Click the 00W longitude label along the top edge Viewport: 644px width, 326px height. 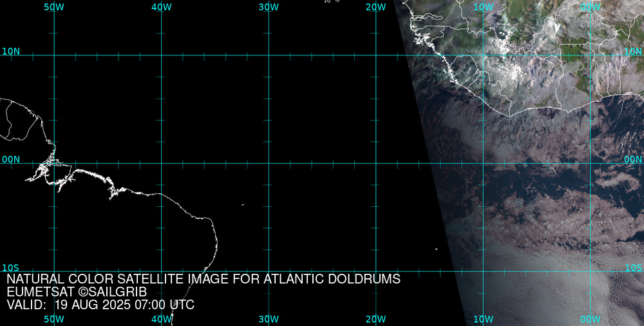coord(591,7)
